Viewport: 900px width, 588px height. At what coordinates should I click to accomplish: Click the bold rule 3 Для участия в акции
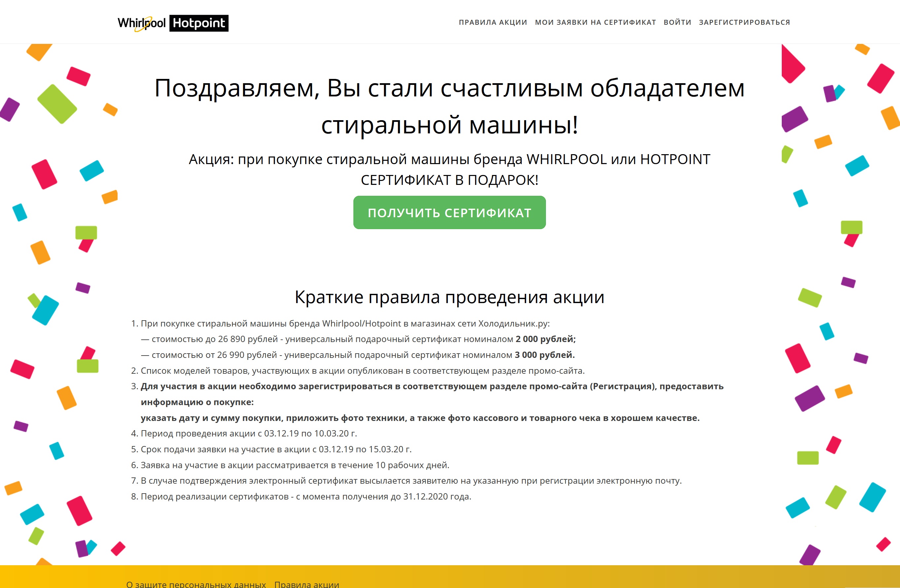432,394
